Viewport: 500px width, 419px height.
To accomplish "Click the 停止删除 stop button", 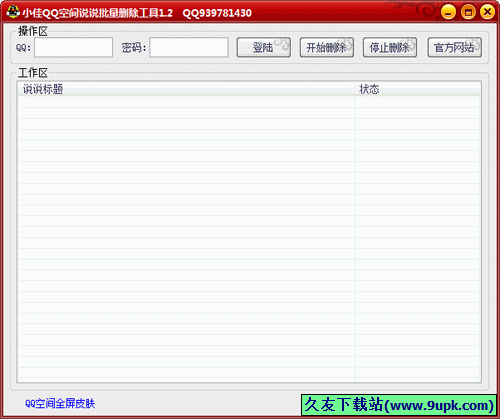I will tap(390, 47).
